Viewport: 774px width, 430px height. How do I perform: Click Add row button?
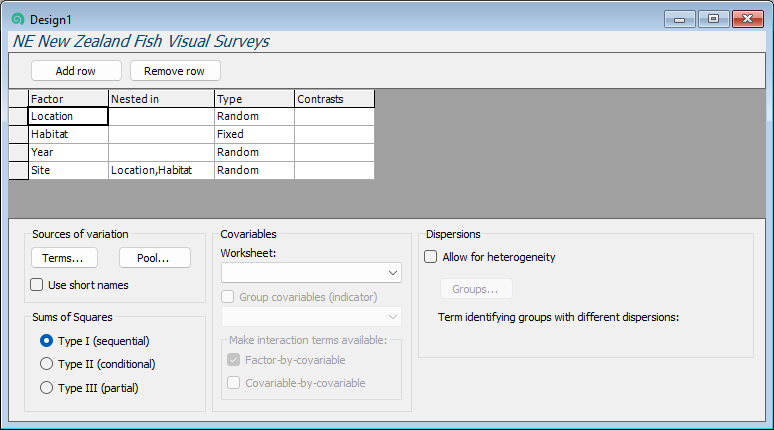[x=76, y=71]
